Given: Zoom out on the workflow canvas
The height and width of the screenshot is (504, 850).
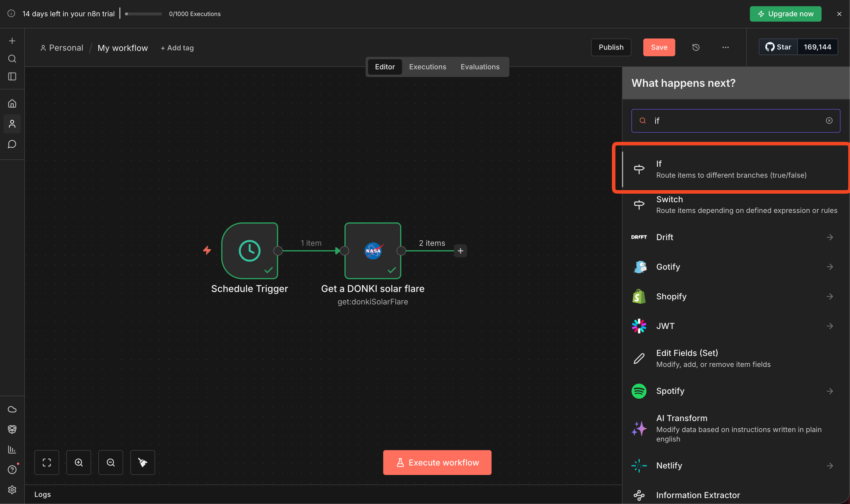Looking at the screenshot, I should [111, 462].
